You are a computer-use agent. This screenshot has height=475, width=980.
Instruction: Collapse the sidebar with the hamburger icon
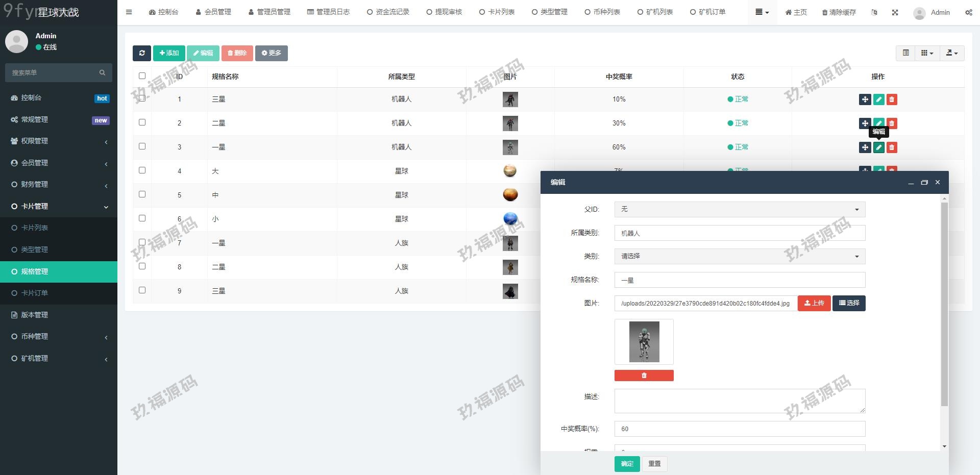pyautogui.click(x=129, y=12)
